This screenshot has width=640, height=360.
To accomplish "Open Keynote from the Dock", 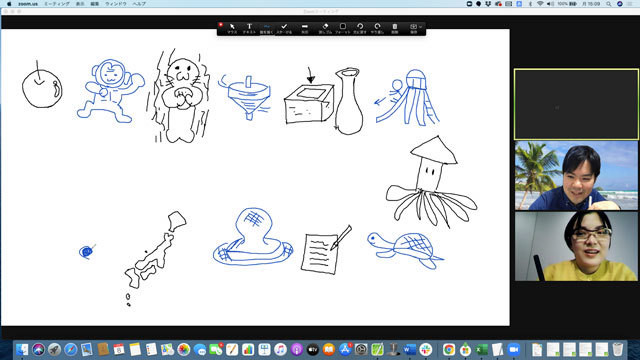I will point(264,349).
